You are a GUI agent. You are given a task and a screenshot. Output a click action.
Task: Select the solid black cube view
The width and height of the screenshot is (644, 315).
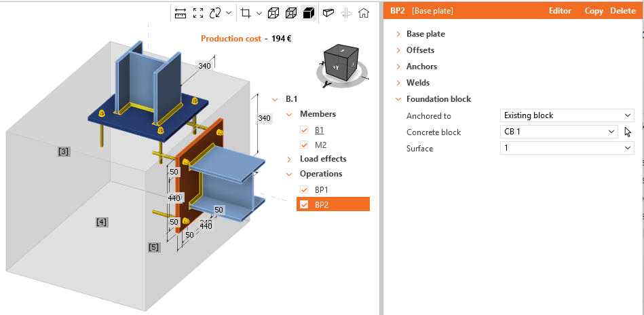[308, 13]
